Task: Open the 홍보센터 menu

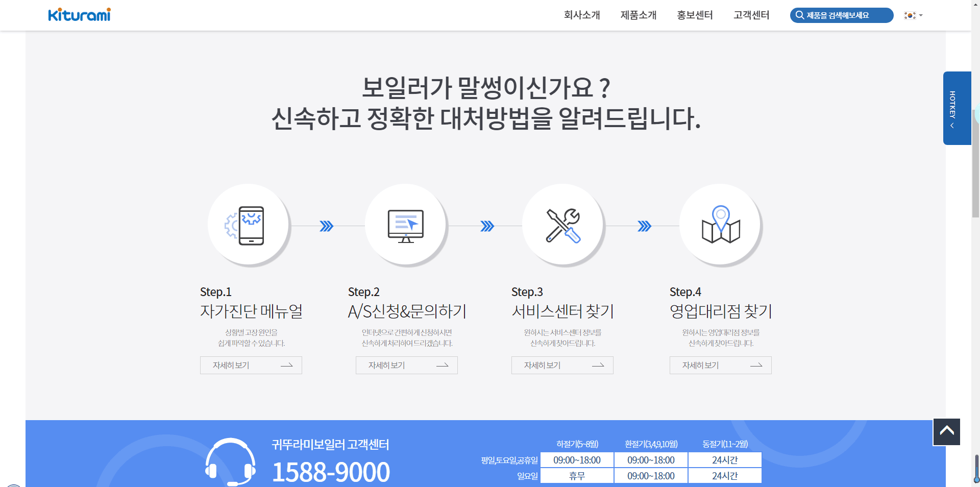Action: click(695, 15)
